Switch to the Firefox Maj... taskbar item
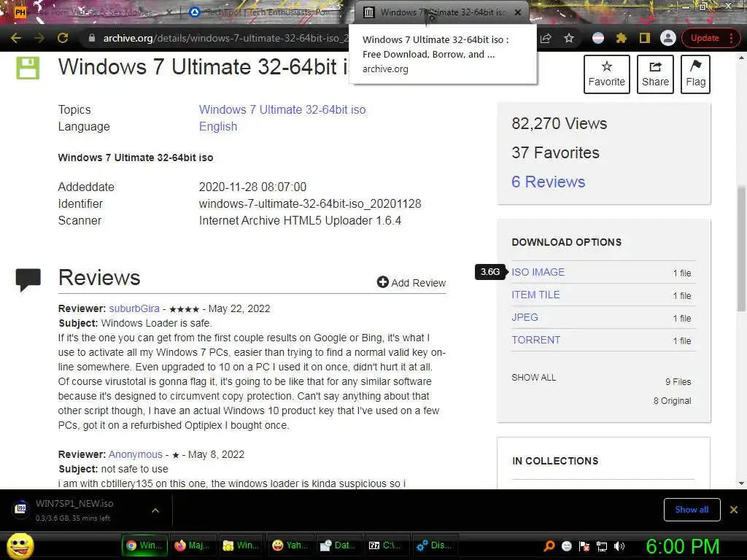The width and height of the screenshot is (747, 560). click(192, 545)
